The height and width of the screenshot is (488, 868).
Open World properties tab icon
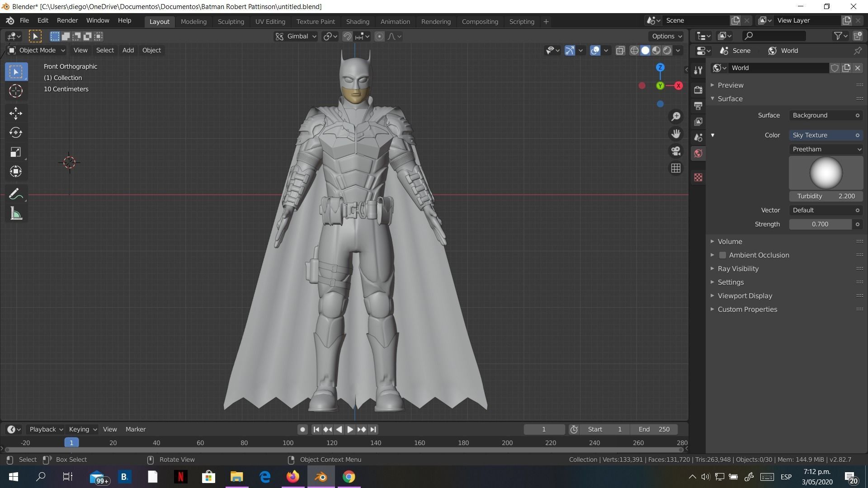coord(698,153)
